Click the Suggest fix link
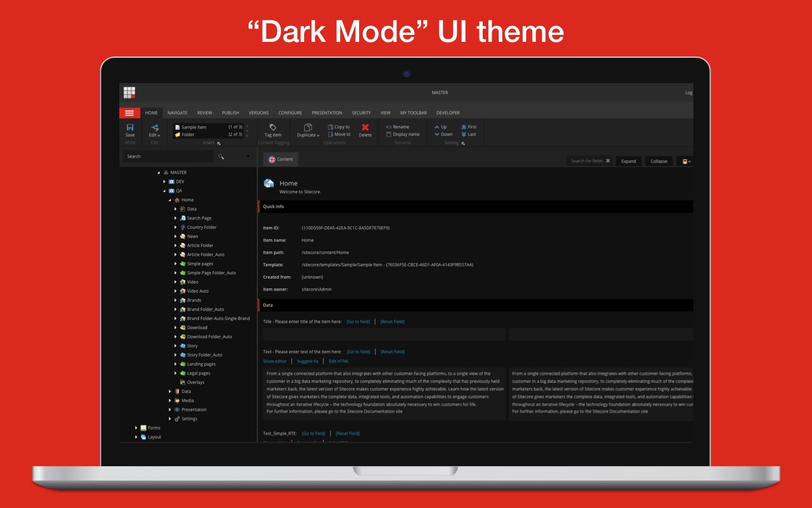Viewport: 812px width, 508px height. [308, 361]
